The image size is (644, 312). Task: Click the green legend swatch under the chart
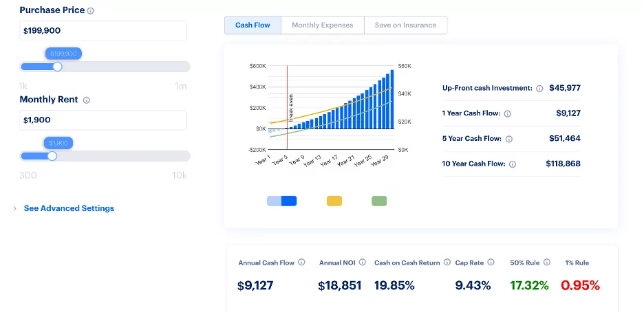point(379,201)
